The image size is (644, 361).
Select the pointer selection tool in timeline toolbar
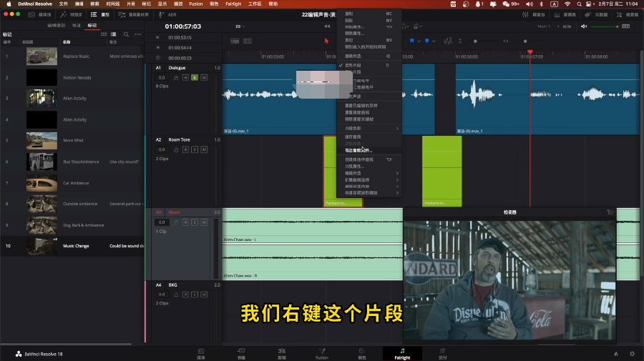pos(326,41)
